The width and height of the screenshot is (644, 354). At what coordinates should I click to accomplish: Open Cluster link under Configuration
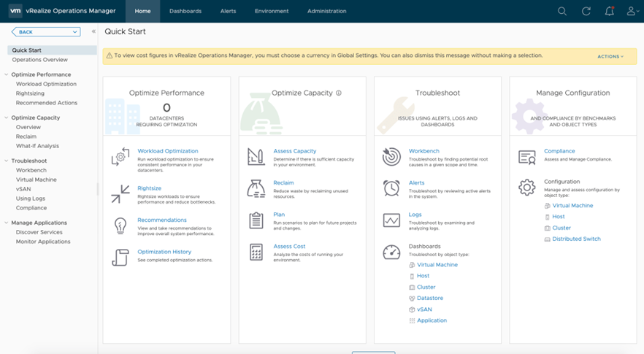[x=561, y=228]
